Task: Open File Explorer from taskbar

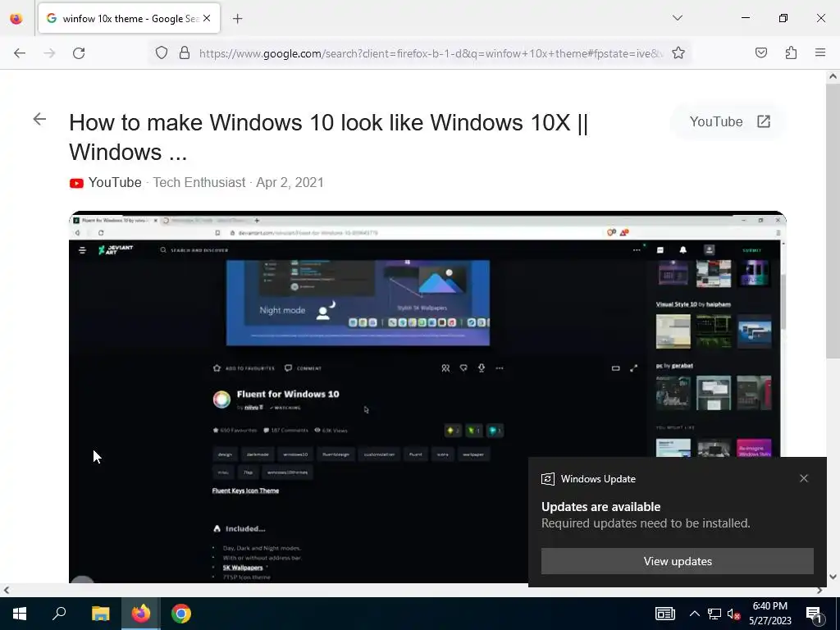Action: pyautogui.click(x=100, y=614)
